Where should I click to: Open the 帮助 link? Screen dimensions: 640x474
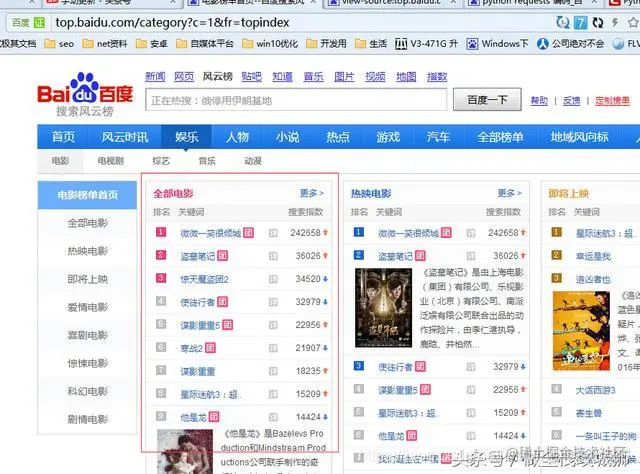(539, 100)
